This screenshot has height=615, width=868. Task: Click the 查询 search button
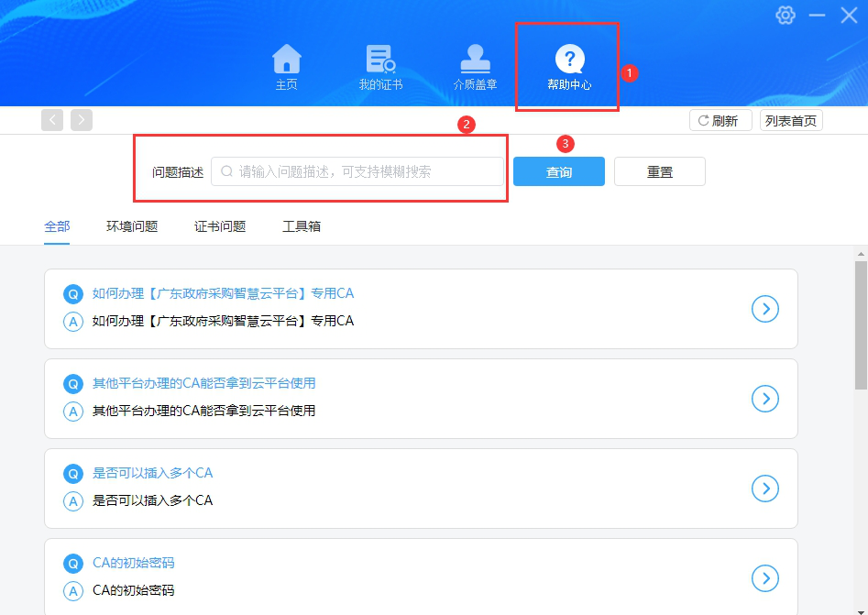click(558, 171)
